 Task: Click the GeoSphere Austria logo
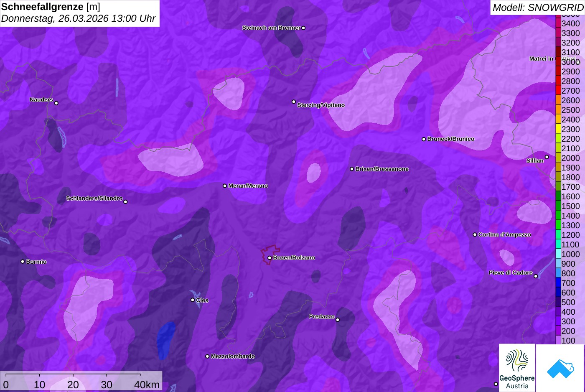tap(517, 368)
